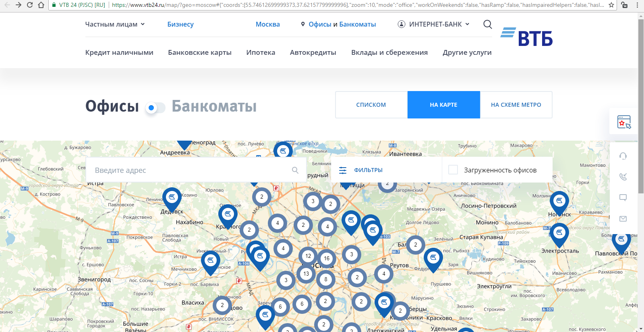Expand the Частным лицам dropdown

click(x=115, y=24)
